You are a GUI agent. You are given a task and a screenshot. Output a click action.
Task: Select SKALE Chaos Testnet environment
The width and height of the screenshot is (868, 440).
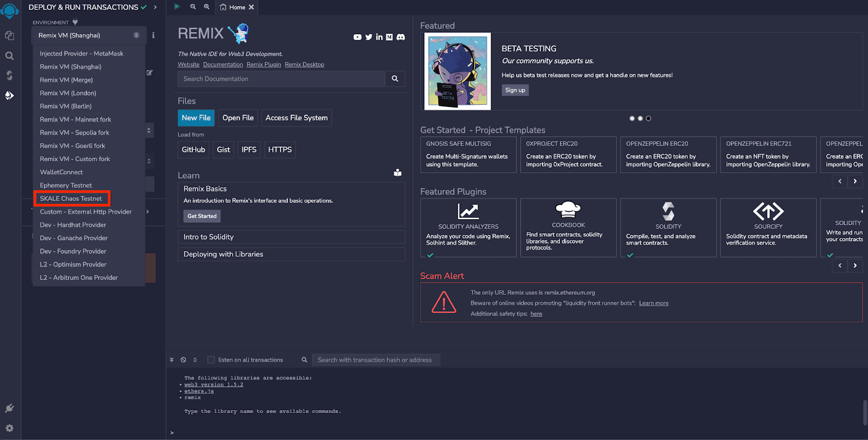tap(72, 199)
